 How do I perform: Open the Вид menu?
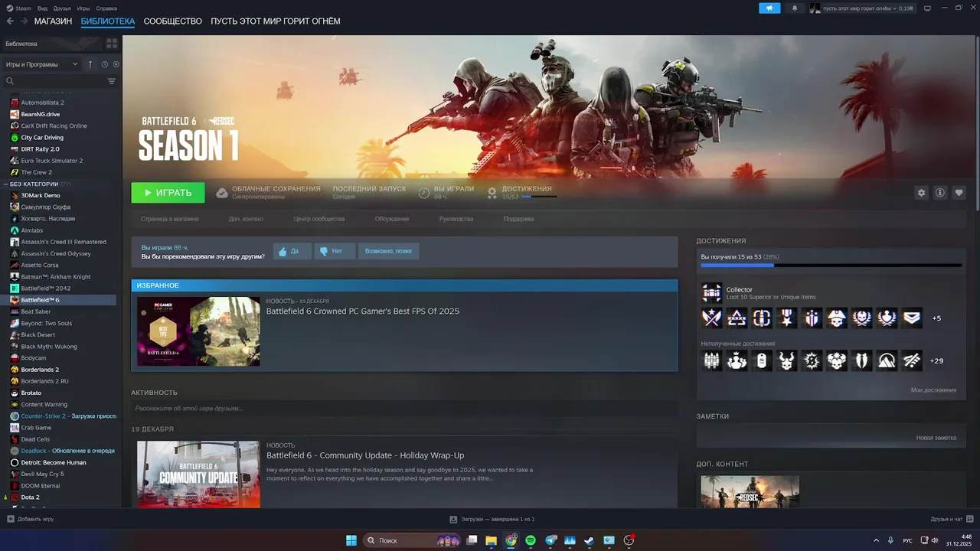(x=43, y=8)
